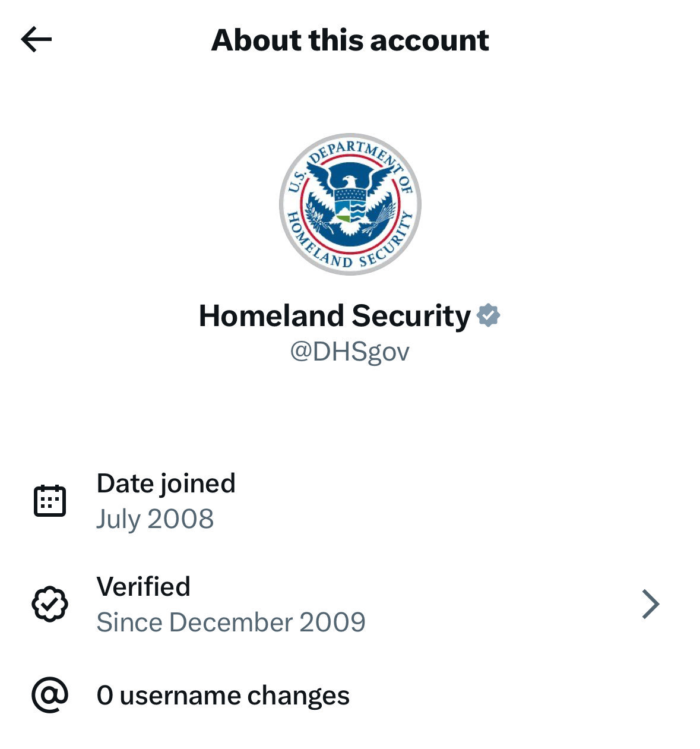
Task: Tap the @ symbol icon
Action: [50, 695]
